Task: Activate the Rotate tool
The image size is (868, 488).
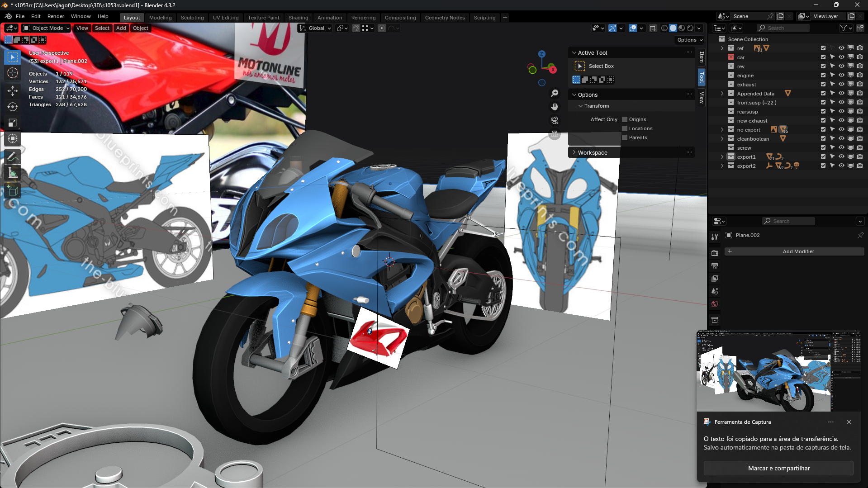Action: click(x=13, y=107)
